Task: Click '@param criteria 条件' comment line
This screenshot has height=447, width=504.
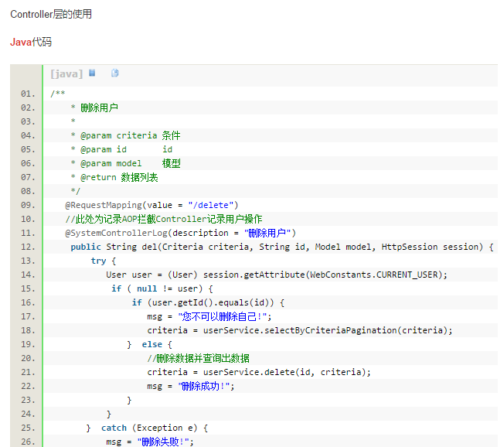Action: pyautogui.click(x=126, y=135)
